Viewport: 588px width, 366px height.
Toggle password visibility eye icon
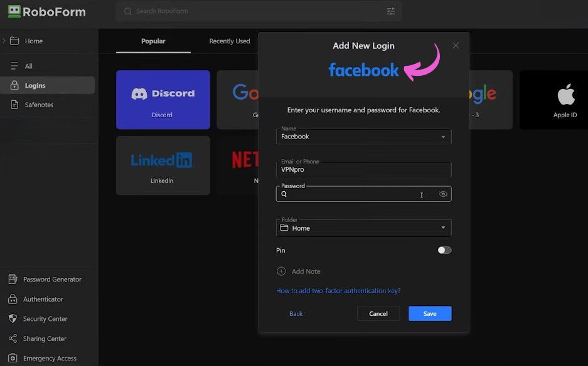point(443,194)
